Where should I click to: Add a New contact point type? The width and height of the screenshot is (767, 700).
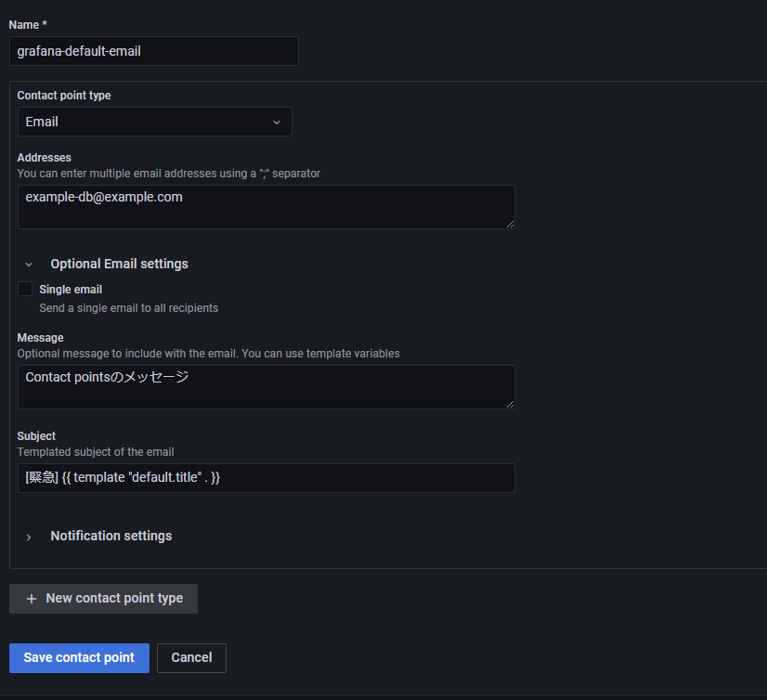[103, 598]
